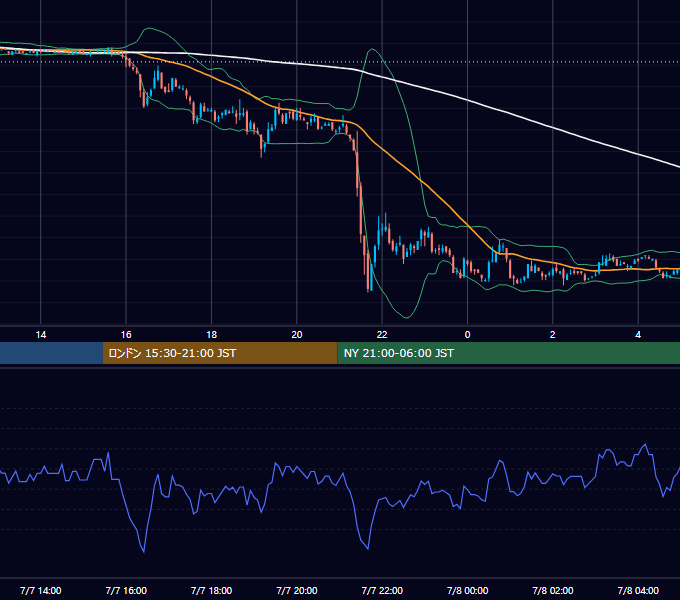Click the '22' hour label on price chart axis

[x=382, y=335]
